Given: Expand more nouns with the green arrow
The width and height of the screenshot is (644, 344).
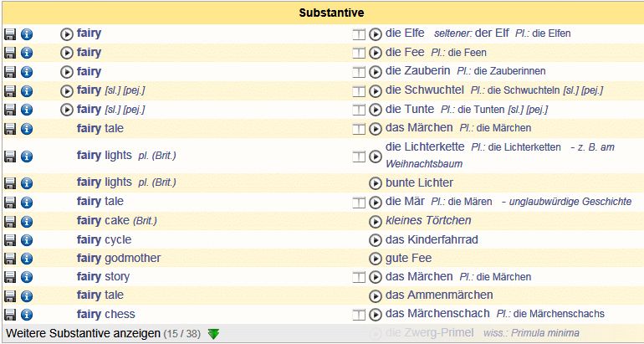Looking at the screenshot, I should (x=213, y=334).
